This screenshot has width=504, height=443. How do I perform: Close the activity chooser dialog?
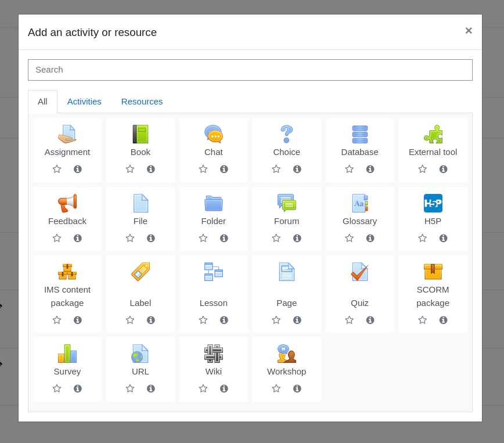click(x=469, y=31)
